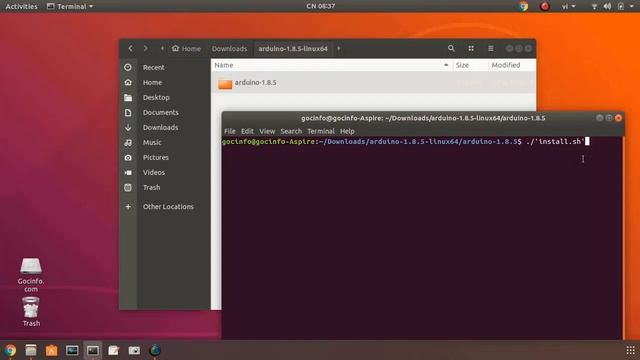640x360 pixels.
Task: Click the path bar left arrow before Home
Action: point(162,49)
